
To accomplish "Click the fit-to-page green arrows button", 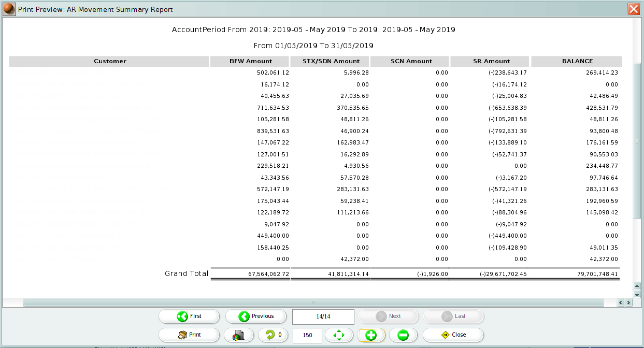I will [x=339, y=335].
